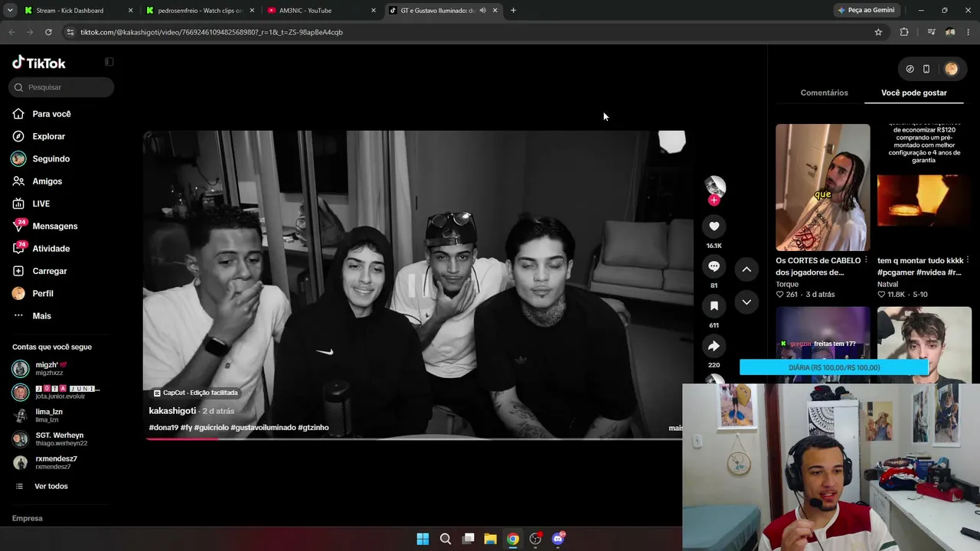Switch to the AM3NIC - YouTube tab
Image resolution: width=980 pixels, height=551 pixels.
click(x=322, y=11)
